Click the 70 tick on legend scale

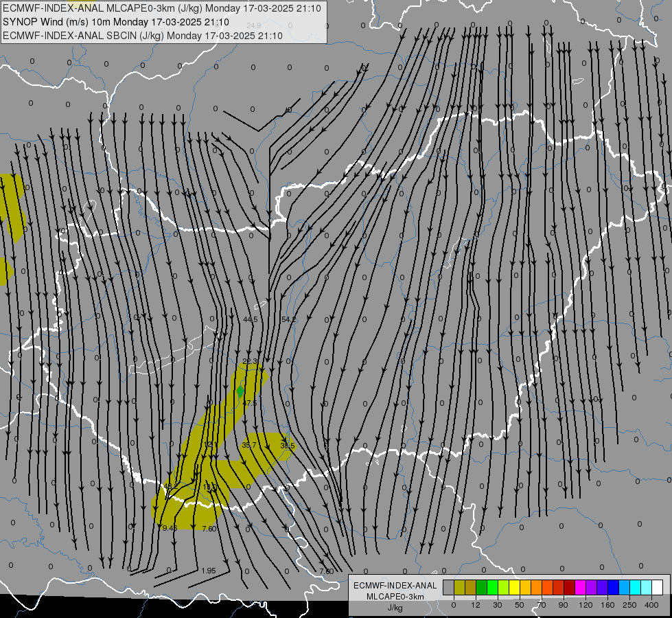pyautogui.click(x=542, y=605)
